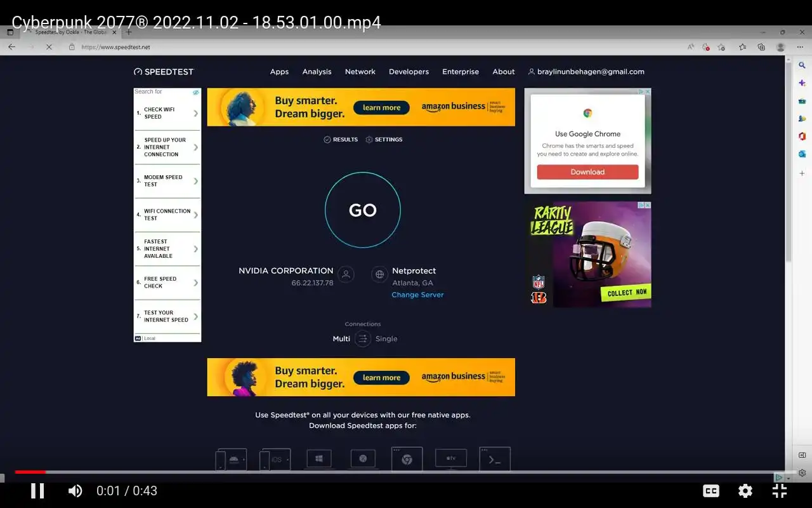The height and width of the screenshot is (508, 812).
Task: Expand Fastest Internet Available ad item
Action: (x=167, y=249)
